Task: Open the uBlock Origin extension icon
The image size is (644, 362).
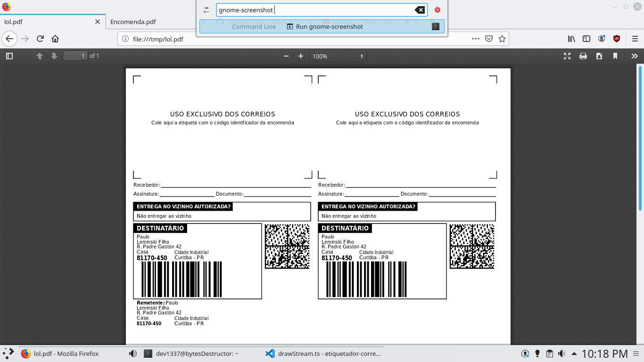Action: point(617,39)
